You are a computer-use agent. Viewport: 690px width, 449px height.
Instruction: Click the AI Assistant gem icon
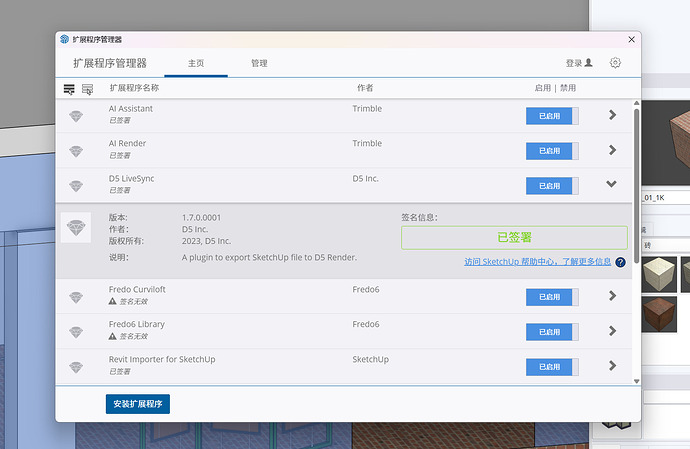tap(76, 116)
